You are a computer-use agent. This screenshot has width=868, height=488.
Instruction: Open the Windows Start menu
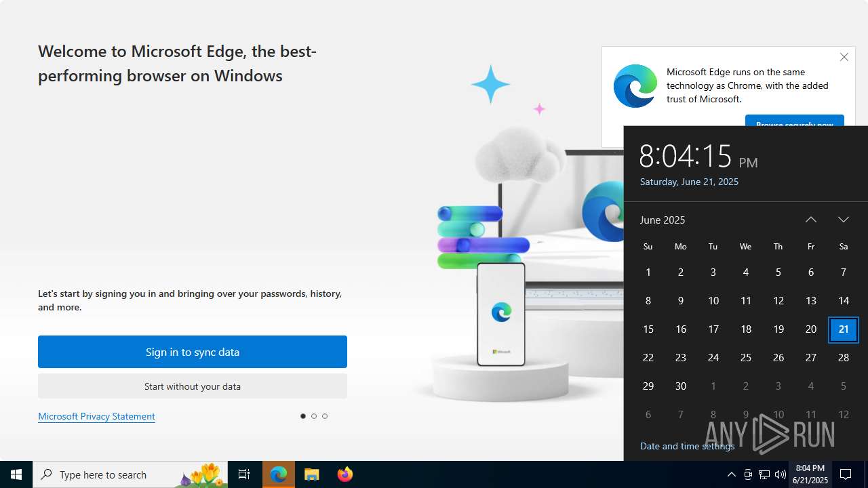(x=16, y=474)
